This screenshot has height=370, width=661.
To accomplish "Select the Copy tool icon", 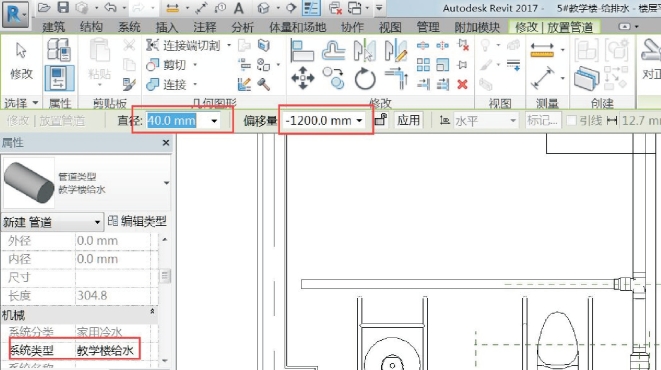I will pos(333,78).
